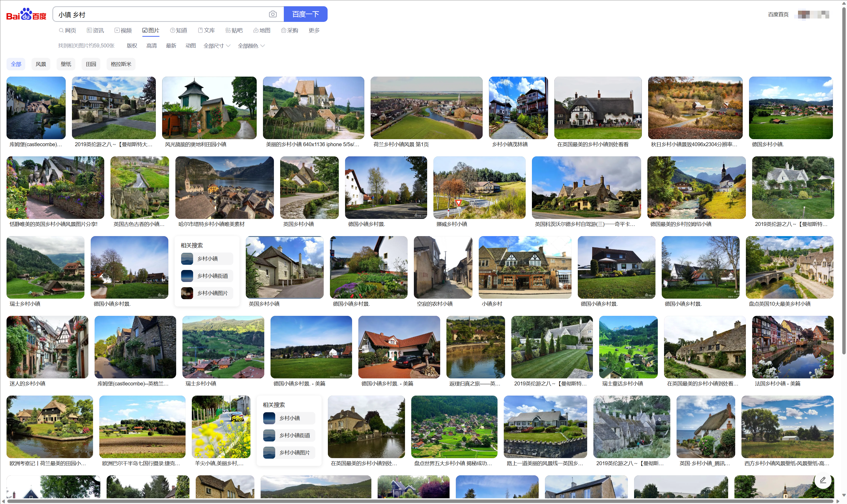Open the 更多 categories menu
Screen dimensions: 847x504
click(314, 30)
